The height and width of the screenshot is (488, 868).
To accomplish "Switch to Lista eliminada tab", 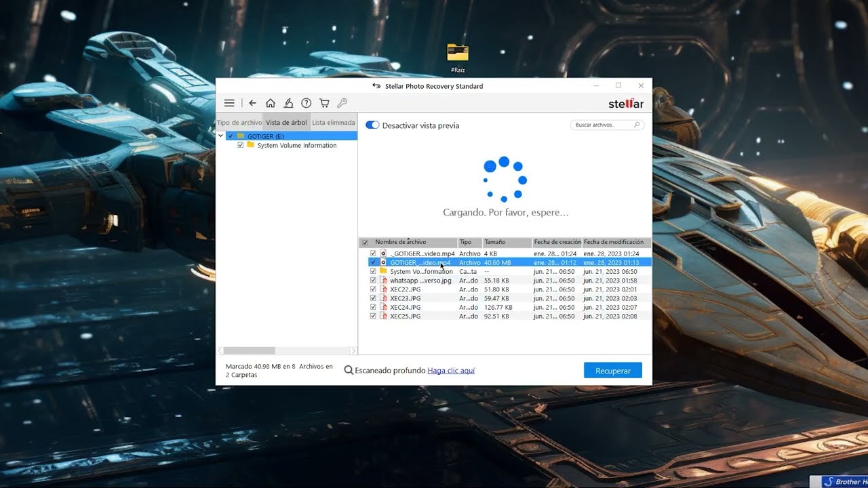I will point(333,123).
